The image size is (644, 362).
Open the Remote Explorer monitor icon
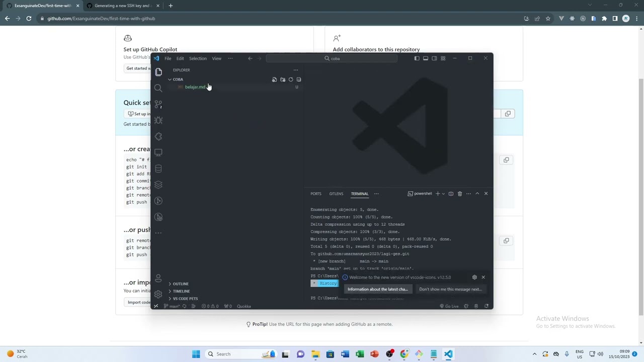pyautogui.click(x=158, y=152)
